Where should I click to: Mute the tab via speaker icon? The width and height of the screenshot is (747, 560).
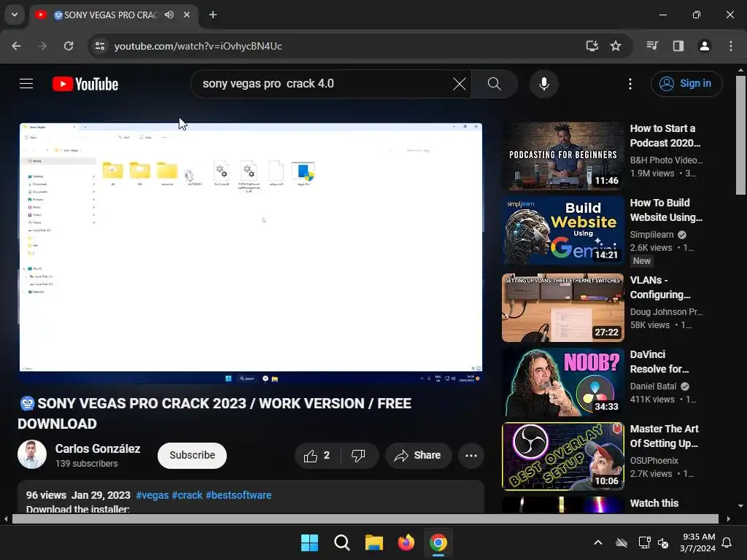pos(169,15)
